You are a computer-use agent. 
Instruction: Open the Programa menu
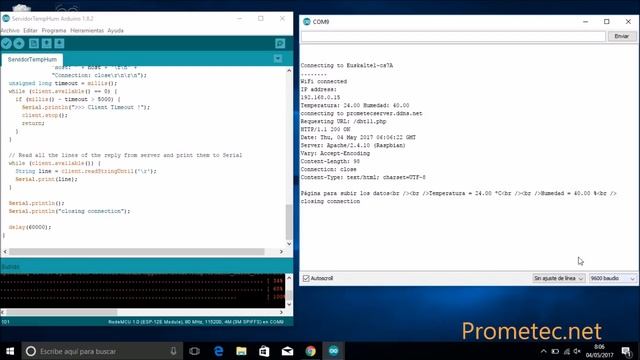tap(54, 31)
